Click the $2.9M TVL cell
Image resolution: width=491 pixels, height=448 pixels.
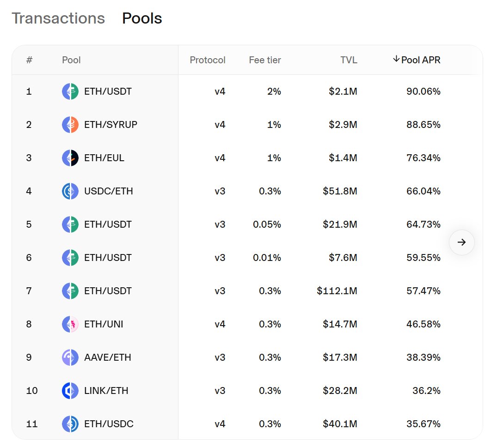coord(343,125)
